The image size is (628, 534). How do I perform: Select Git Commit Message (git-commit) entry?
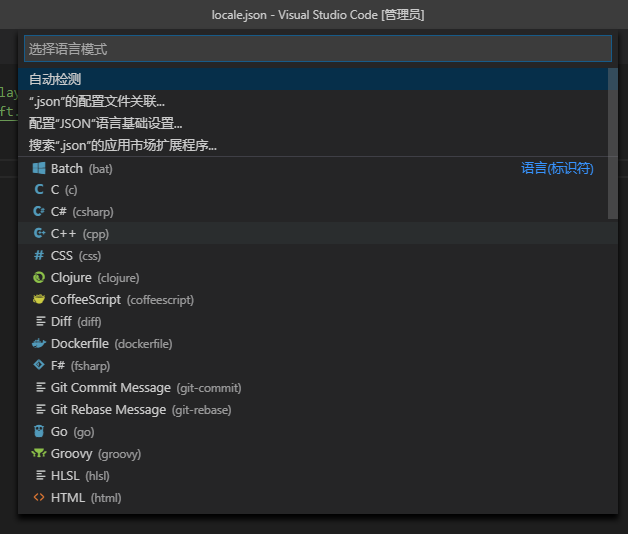318,387
